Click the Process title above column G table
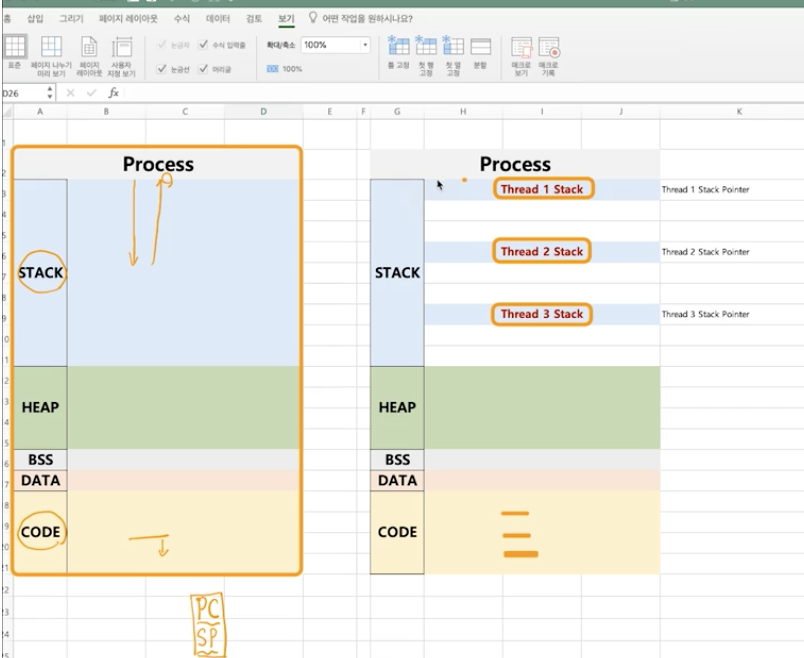 [515, 164]
